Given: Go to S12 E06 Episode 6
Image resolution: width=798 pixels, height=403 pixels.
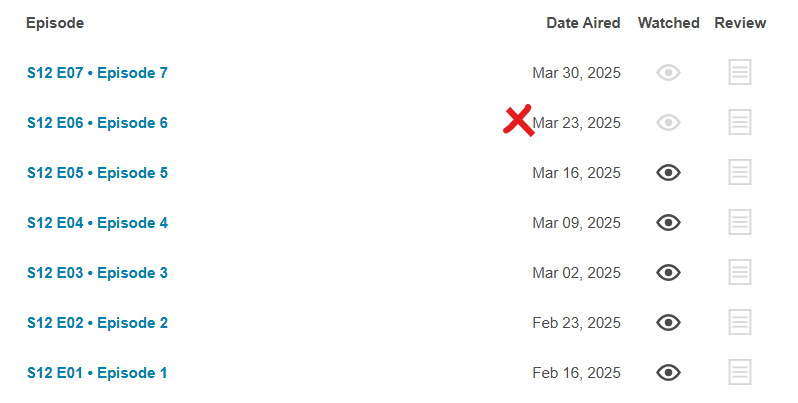Looking at the screenshot, I should (x=97, y=123).
